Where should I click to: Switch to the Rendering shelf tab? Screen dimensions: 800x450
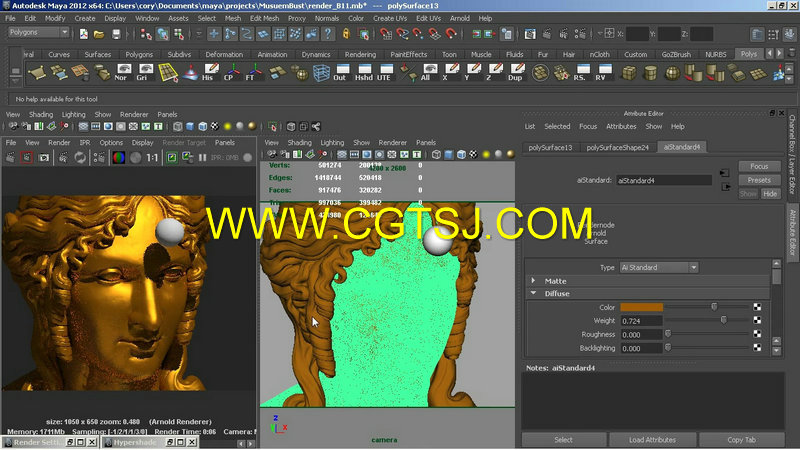click(x=360, y=55)
